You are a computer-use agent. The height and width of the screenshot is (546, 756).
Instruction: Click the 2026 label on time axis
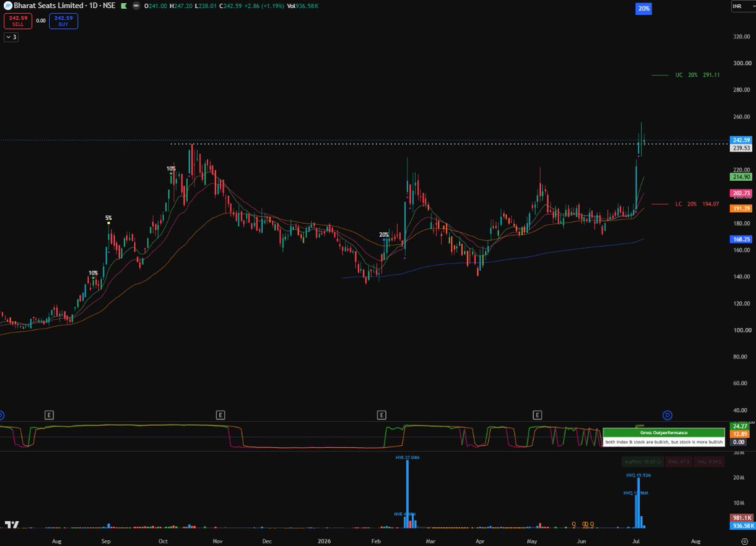point(324,541)
